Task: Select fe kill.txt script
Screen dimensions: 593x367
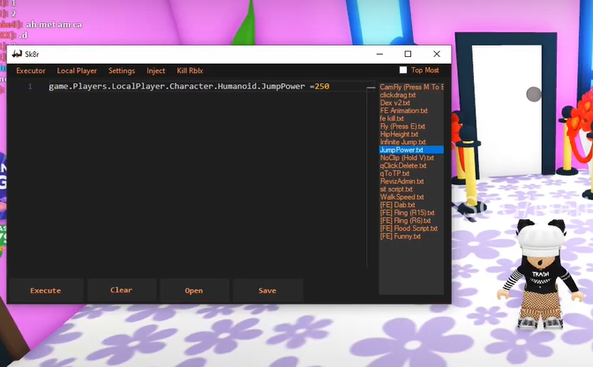Action: (391, 118)
